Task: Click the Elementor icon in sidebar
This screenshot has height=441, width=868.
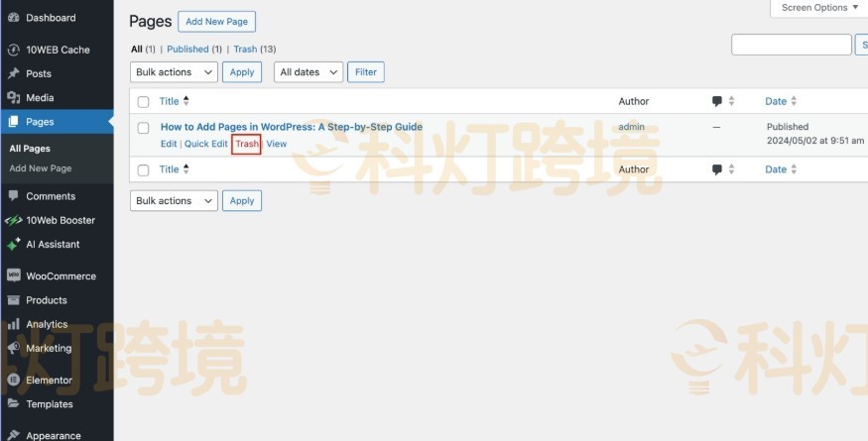Action: point(13,381)
